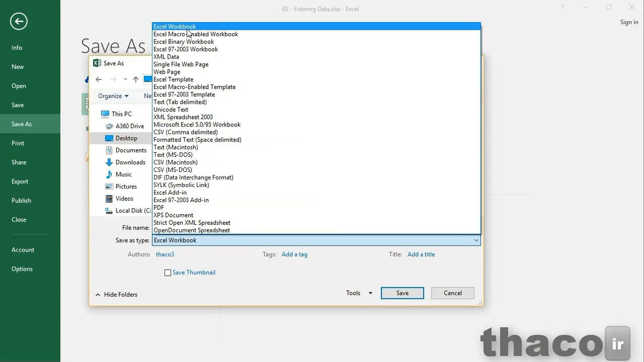Viewport: 644px width, 362px height.
Task: Select Videos folder in tree
Action: click(x=124, y=199)
